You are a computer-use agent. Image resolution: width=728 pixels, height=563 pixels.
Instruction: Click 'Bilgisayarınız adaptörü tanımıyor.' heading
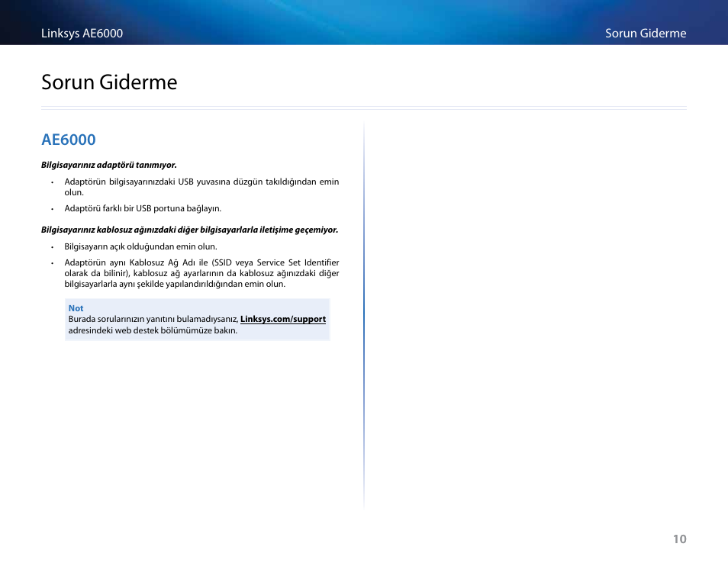(x=108, y=165)
